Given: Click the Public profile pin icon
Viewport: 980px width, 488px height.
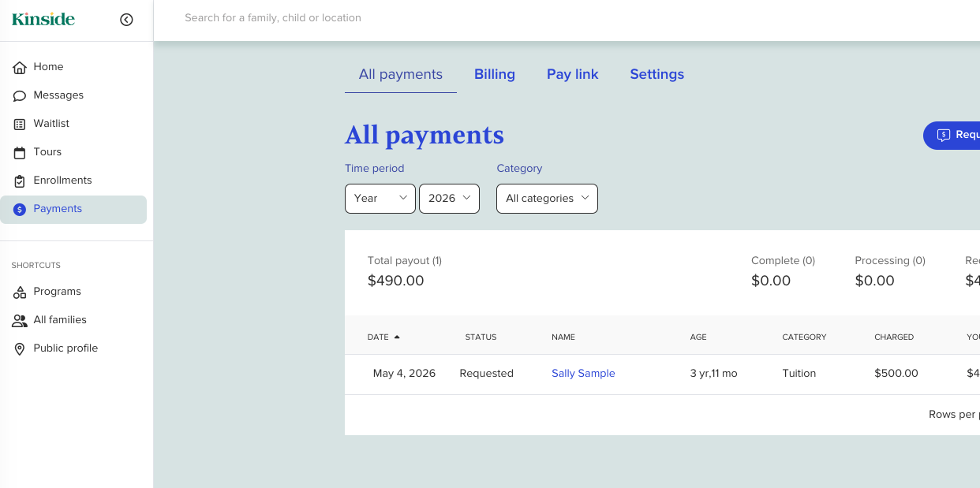Looking at the screenshot, I should click(x=20, y=348).
